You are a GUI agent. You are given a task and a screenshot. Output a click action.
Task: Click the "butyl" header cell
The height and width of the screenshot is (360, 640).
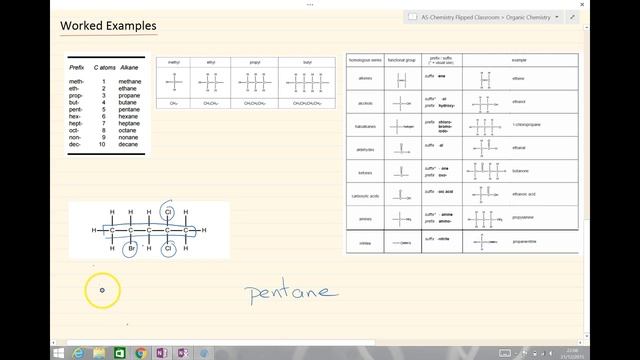point(307,62)
